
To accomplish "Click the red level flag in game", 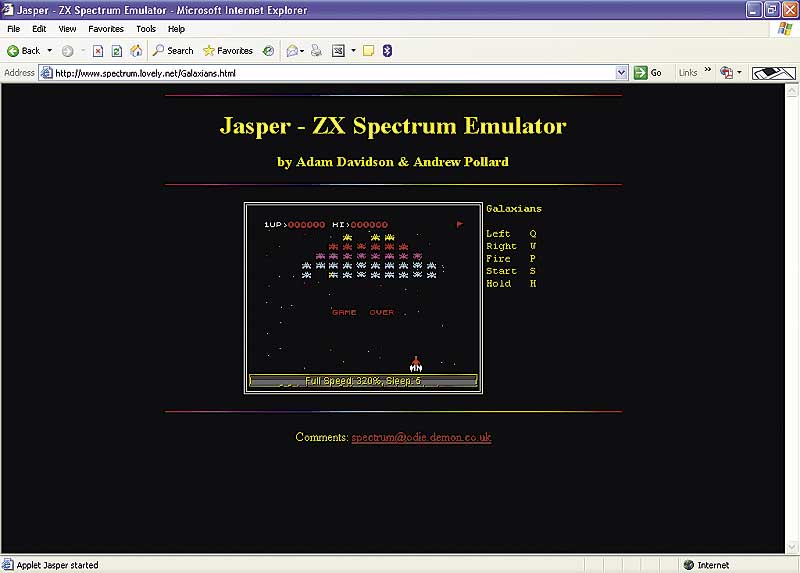I will tap(460, 224).
